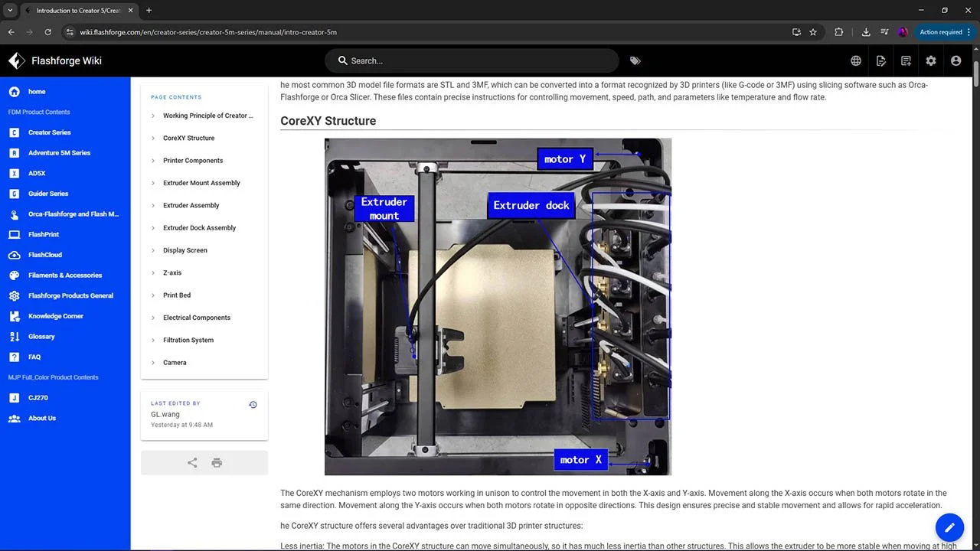The image size is (980, 551).
Task: Click the Filaments & Accessories palette icon
Action: click(x=14, y=275)
